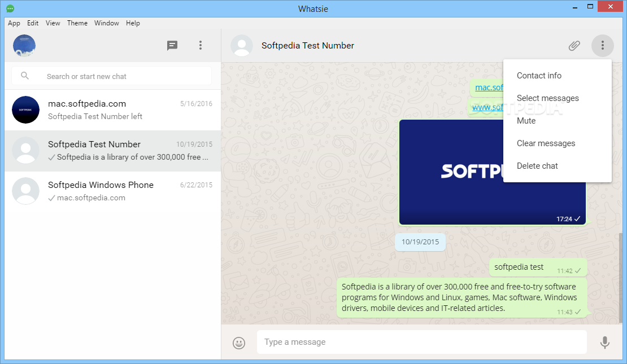The height and width of the screenshot is (364, 627).
Task: Click the chat area vertical scrollbar
Action: pos(620,278)
